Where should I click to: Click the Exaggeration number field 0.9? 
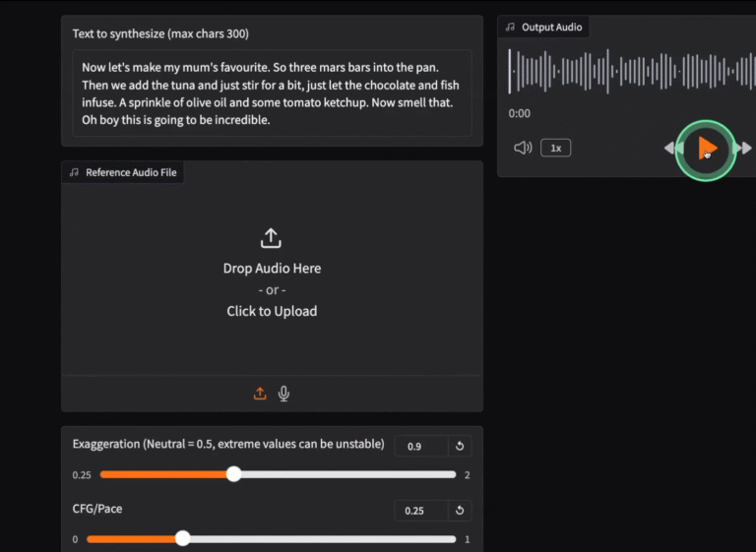pyautogui.click(x=421, y=446)
